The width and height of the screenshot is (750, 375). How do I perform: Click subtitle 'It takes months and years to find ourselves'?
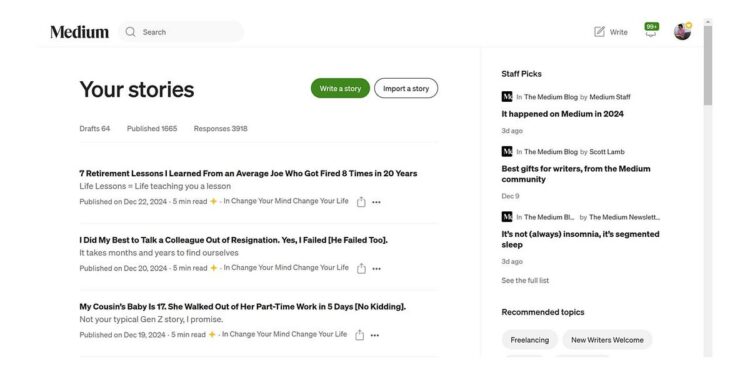coord(159,253)
